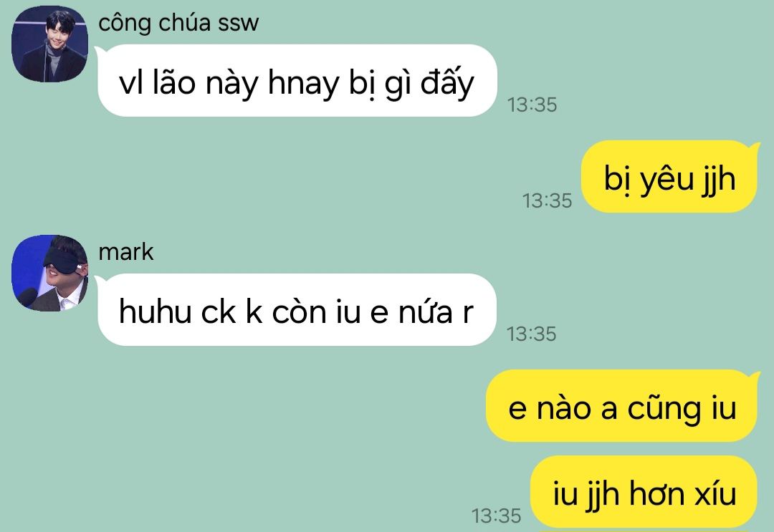774x532 pixels.
Task: Tap mark's blindfolded avatar
Action: 49,273
